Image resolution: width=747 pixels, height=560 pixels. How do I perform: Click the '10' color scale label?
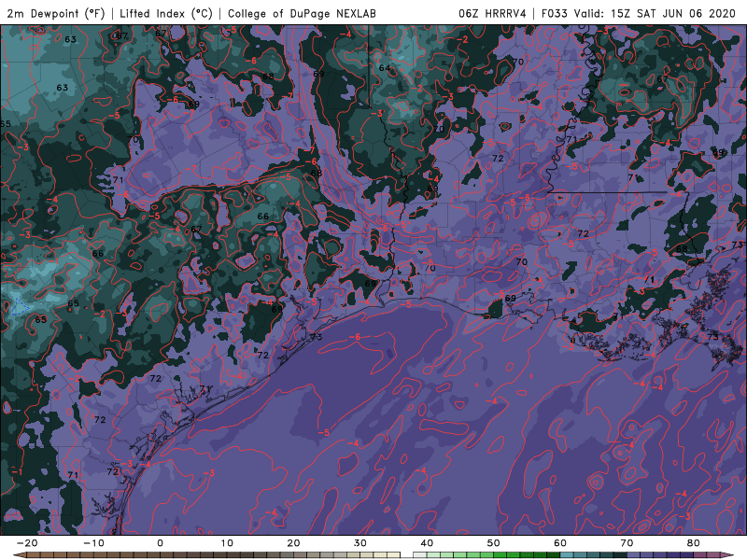[227, 543]
